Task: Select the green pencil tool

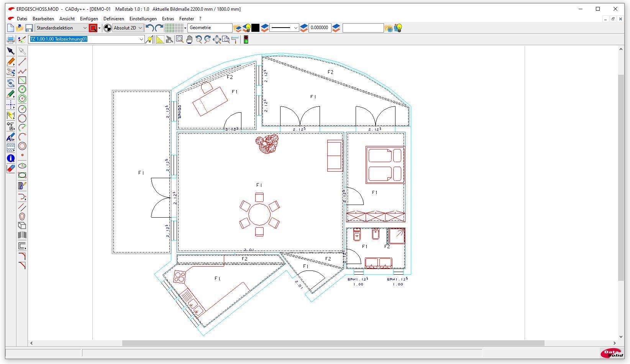Action: 11,94
